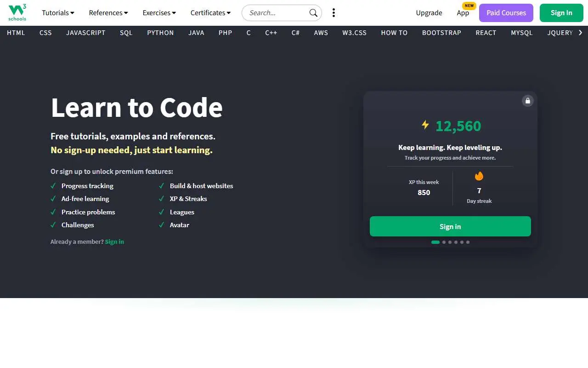
Task: Follow the 'Already a member? Sign in' link
Action: point(114,241)
